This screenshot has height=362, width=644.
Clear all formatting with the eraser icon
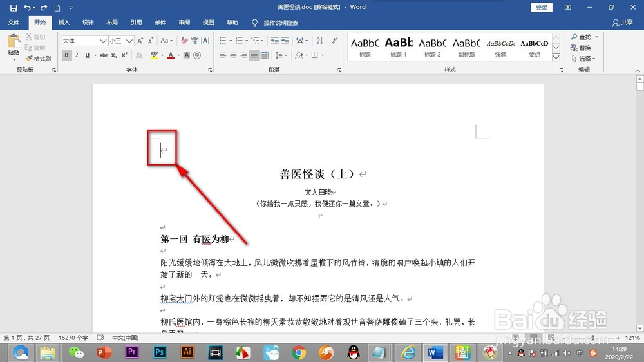(x=184, y=41)
